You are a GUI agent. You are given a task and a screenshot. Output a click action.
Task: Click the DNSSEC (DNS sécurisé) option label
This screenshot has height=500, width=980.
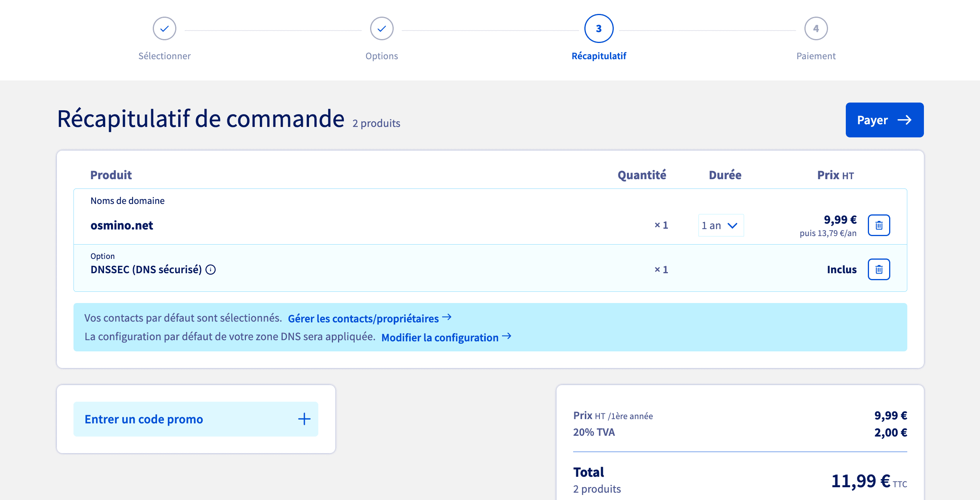pyautogui.click(x=146, y=269)
